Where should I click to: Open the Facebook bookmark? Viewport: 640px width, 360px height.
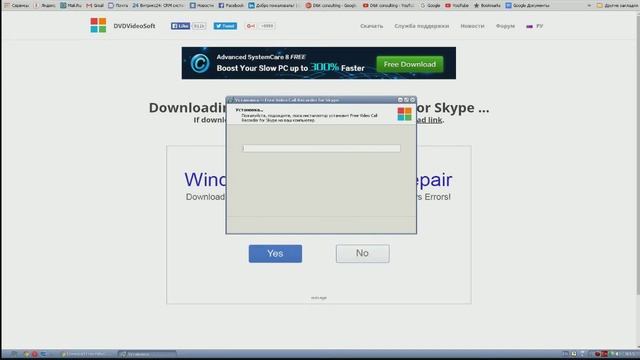(x=231, y=5)
